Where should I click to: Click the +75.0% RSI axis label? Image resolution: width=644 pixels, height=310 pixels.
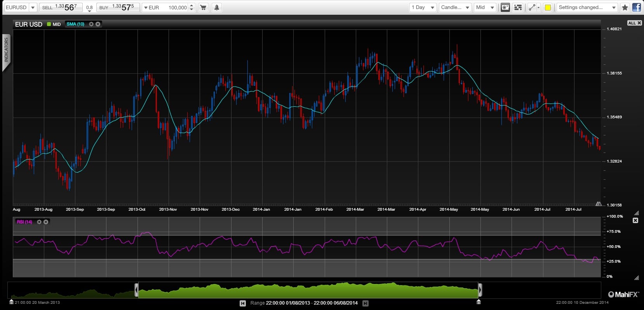[x=614, y=231]
